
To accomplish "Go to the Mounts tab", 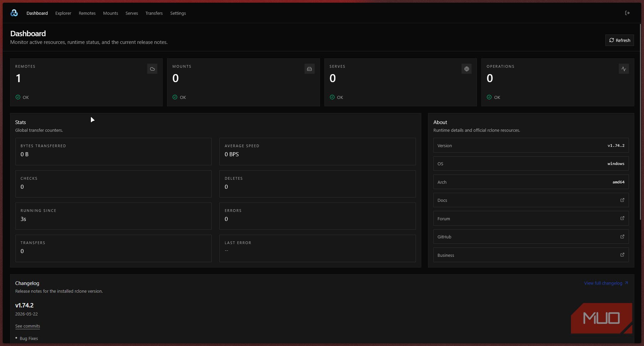I will 111,13.
